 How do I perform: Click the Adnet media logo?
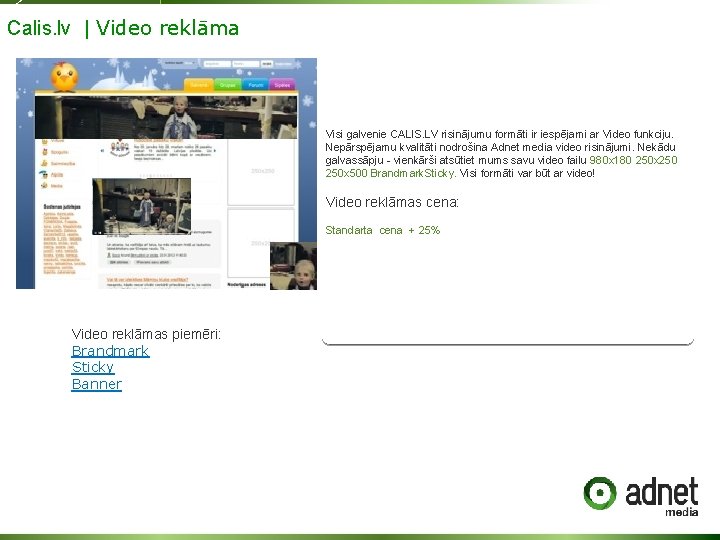pos(641,496)
